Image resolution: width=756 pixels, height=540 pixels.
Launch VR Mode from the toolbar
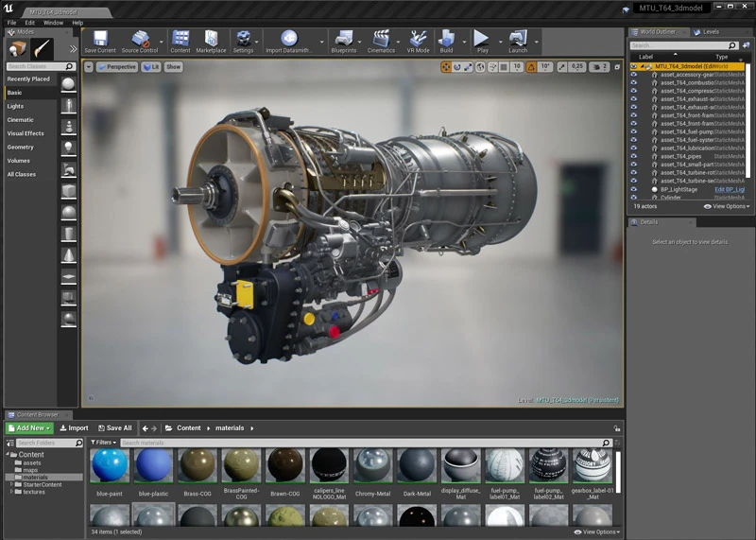pos(418,40)
